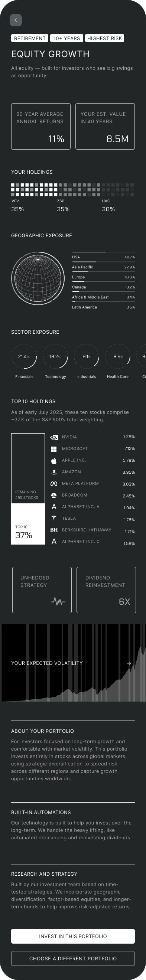Image resolution: width=146 pixels, height=980 pixels.
Task: Click the NVIDIA logo icon
Action: (x=54, y=437)
